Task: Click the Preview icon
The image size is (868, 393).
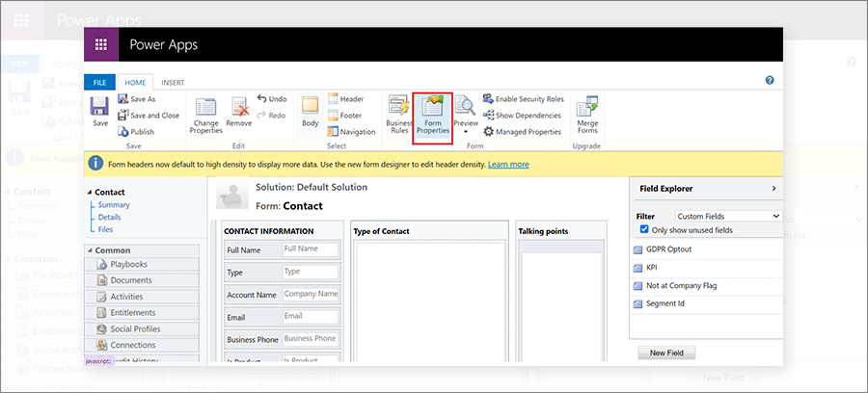Action: coord(465,106)
